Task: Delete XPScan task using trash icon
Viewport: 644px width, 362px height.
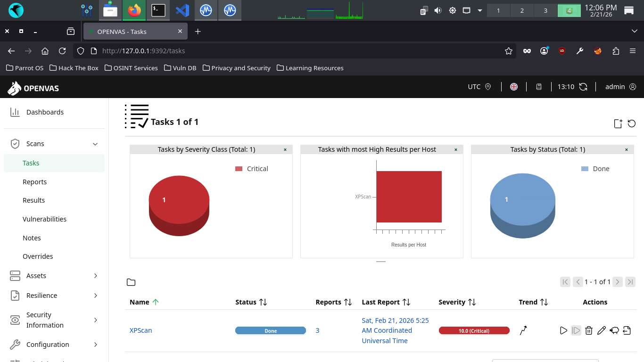Action: coord(588,330)
